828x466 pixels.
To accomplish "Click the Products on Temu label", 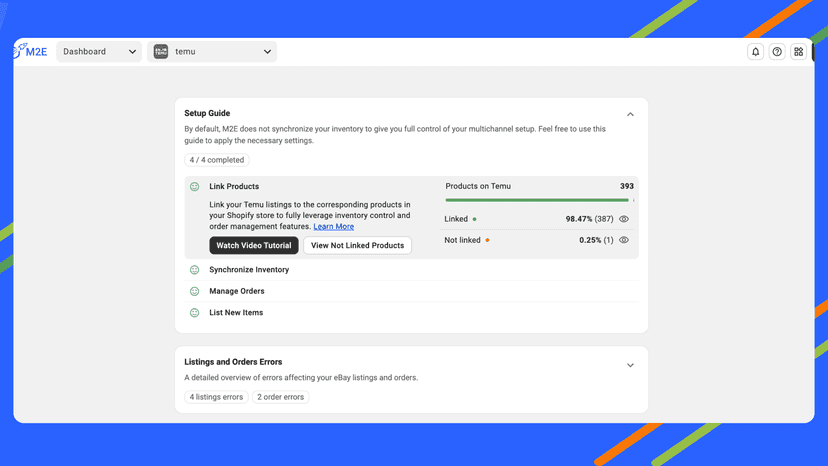I will click(478, 186).
